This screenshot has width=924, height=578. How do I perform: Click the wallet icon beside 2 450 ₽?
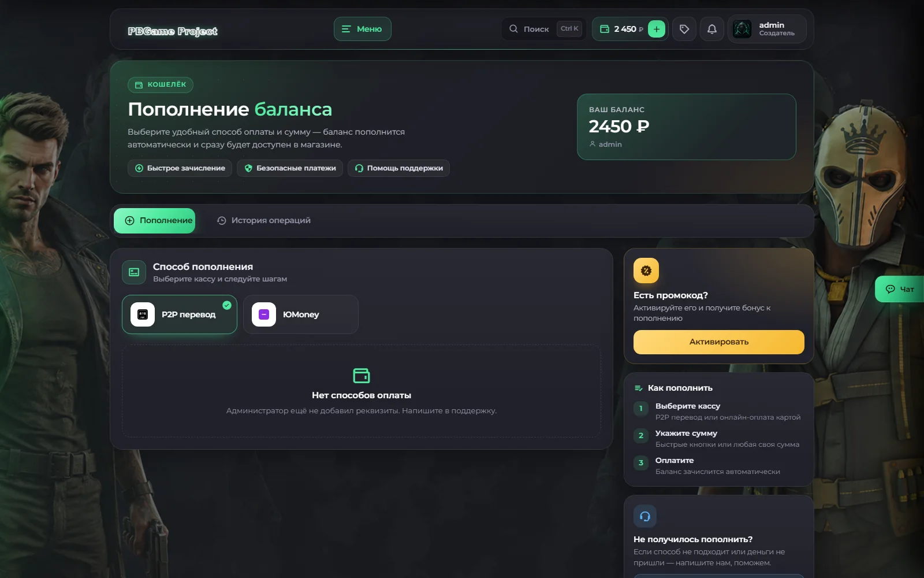point(605,29)
